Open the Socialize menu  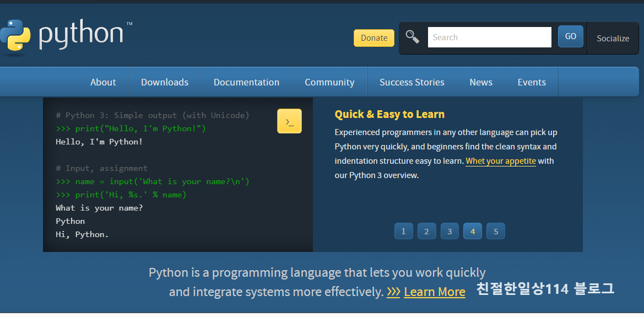613,38
